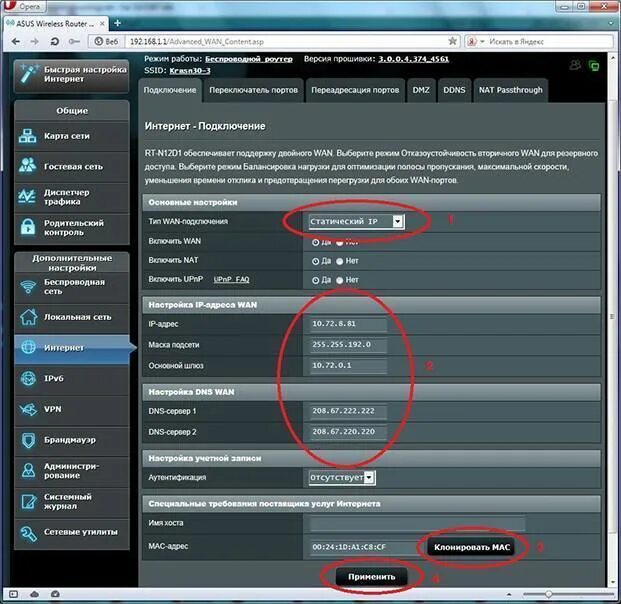
Task: Click the Internet globe icon in sidebar
Action: [x=29, y=347]
